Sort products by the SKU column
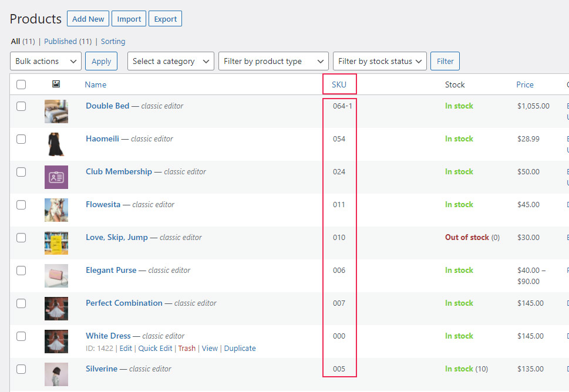Screen dimensions: 569x392 339,85
